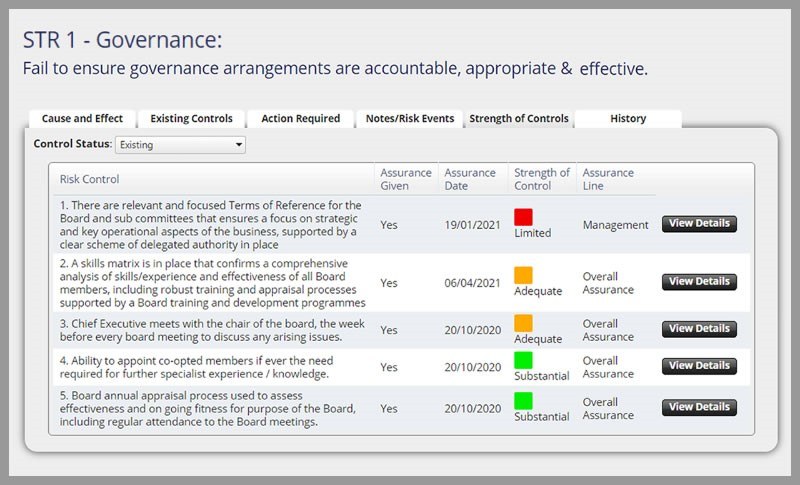This screenshot has width=800, height=485.
Task: Click Substantial label in co-opted members row
Action: [542, 376]
